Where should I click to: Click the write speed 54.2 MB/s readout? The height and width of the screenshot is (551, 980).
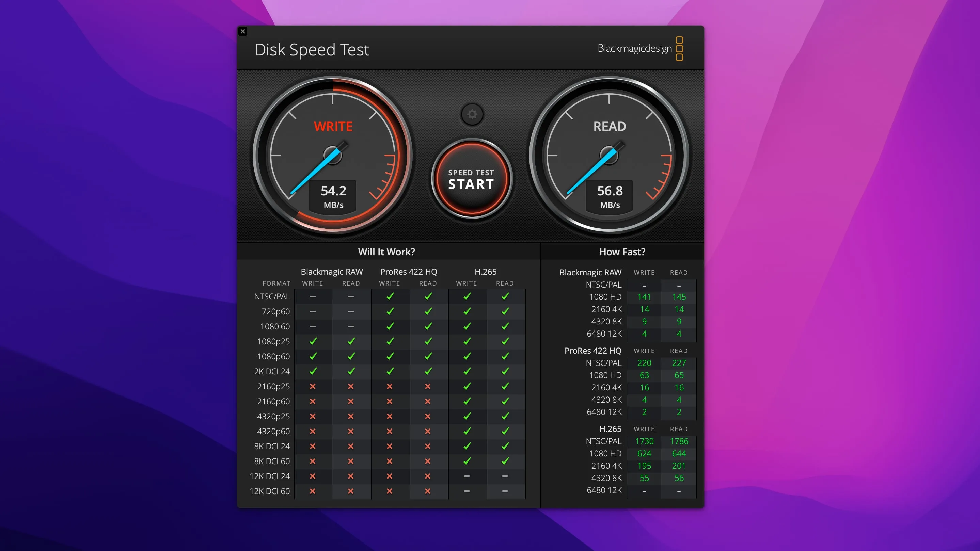pyautogui.click(x=333, y=196)
